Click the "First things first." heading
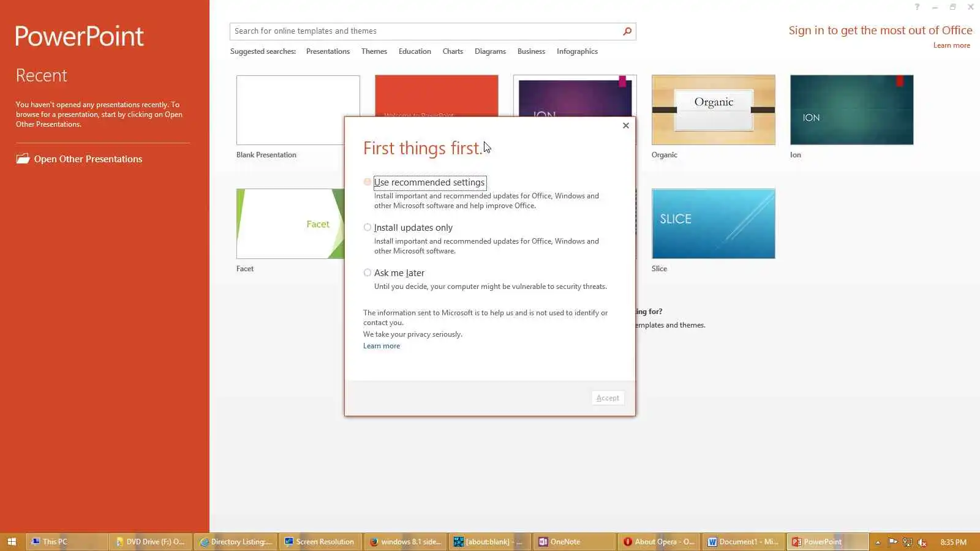This screenshot has height=551, width=980. tap(423, 148)
